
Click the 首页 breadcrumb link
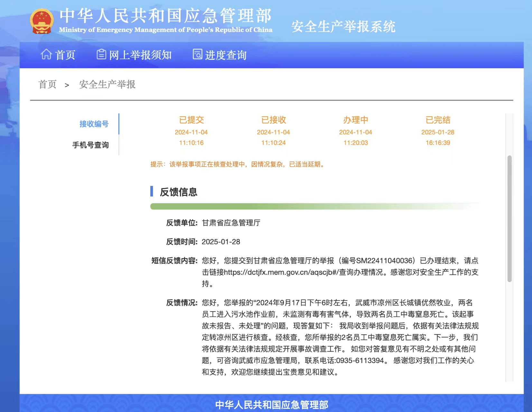pyautogui.click(x=47, y=84)
